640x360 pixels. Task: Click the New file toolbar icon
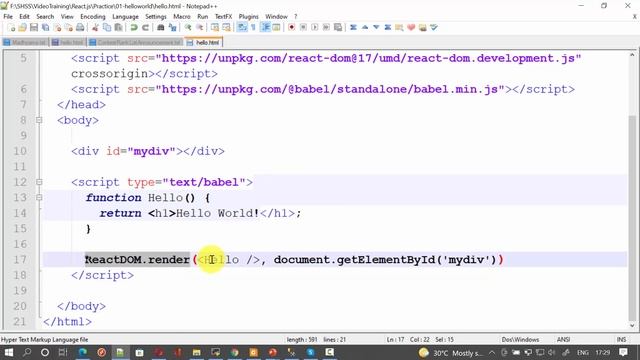coord(11,28)
